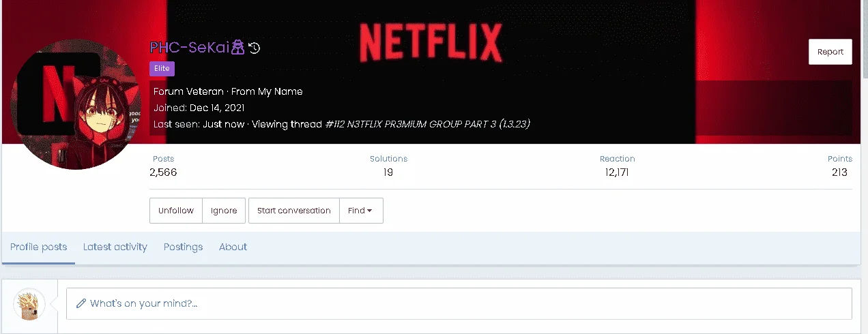Click the What's on your mind field
The width and height of the screenshot is (868, 334).
click(459, 304)
